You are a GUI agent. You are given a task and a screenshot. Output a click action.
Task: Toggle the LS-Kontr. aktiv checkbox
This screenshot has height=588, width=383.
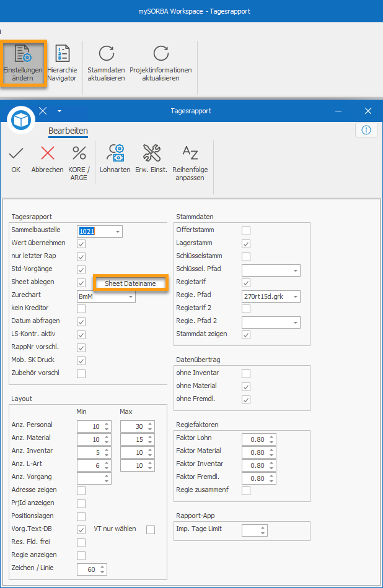[x=81, y=334]
